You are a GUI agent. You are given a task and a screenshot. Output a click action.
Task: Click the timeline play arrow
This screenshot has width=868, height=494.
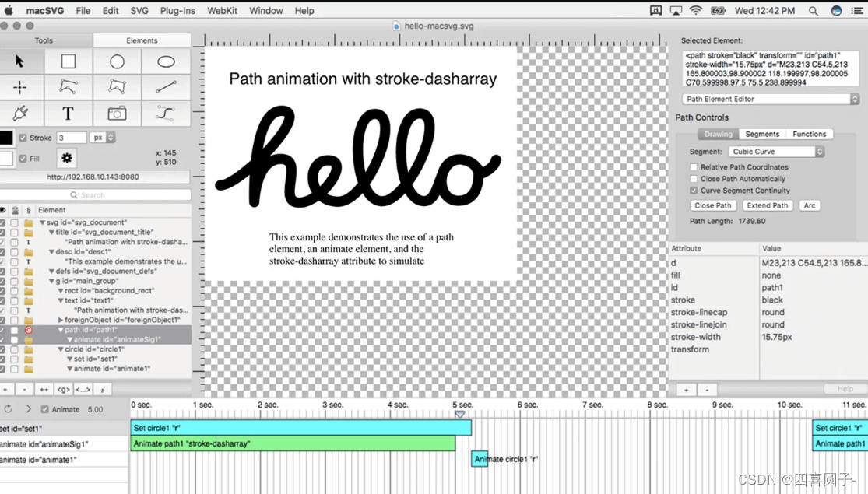pos(29,409)
